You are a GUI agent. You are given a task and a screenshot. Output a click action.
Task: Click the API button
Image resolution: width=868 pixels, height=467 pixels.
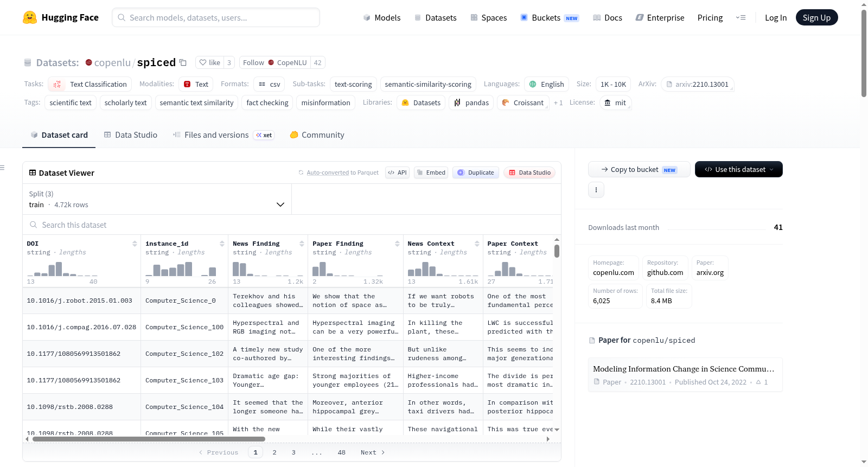[397, 172]
